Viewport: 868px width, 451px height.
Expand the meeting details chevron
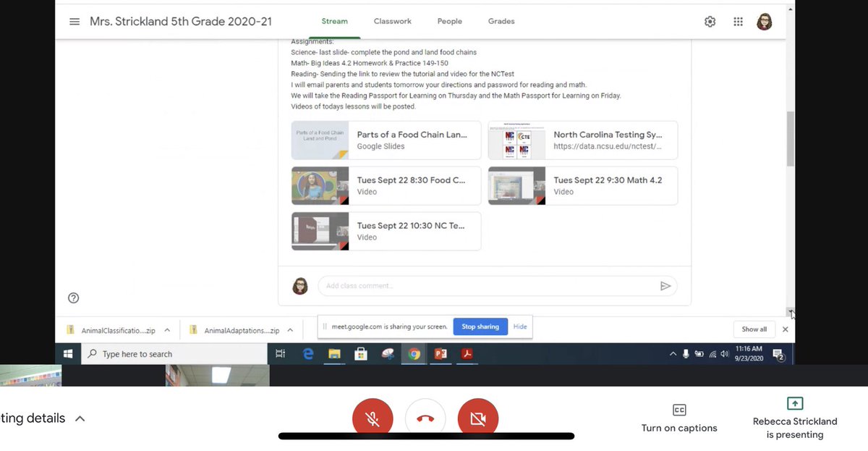click(x=80, y=418)
